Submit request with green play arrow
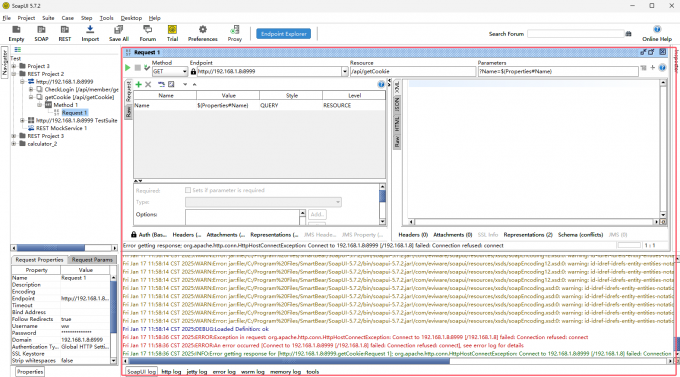 coord(128,68)
